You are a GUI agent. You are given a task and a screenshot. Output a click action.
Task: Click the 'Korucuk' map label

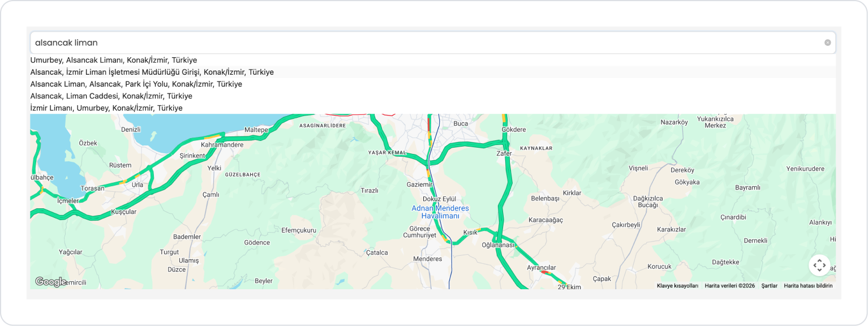point(659,267)
